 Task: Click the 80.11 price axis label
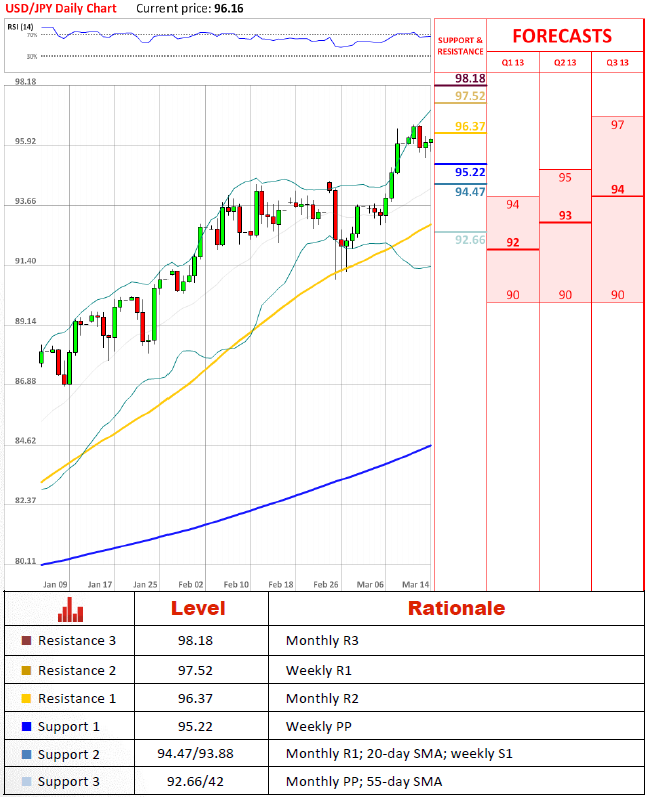pyautogui.click(x=25, y=561)
